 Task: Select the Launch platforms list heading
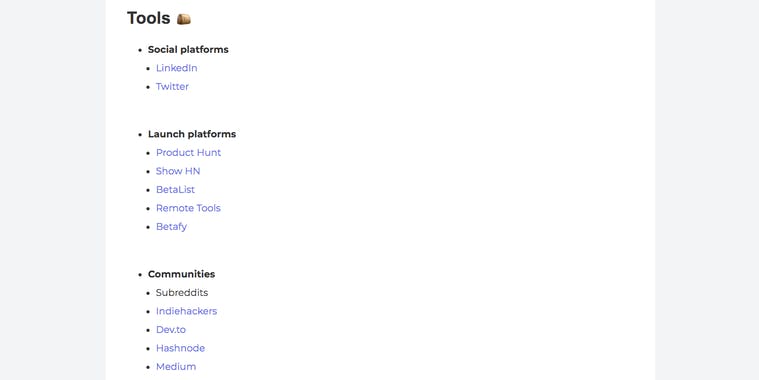point(192,134)
